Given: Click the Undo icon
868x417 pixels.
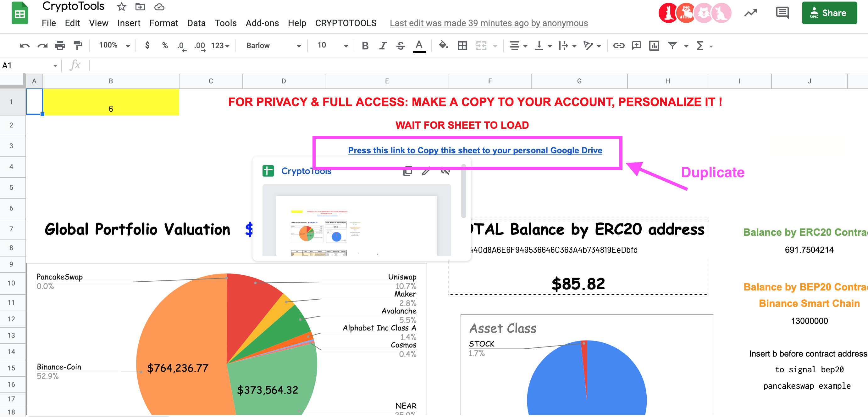Looking at the screenshot, I should click(25, 46).
